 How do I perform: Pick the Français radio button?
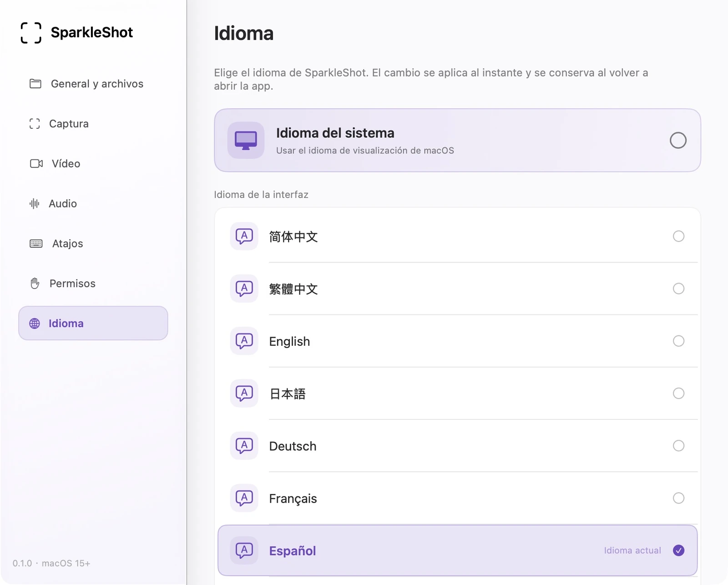click(678, 498)
